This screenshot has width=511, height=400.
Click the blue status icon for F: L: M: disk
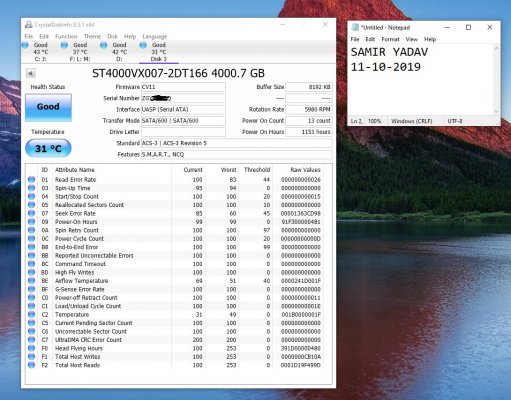(64, 45)
